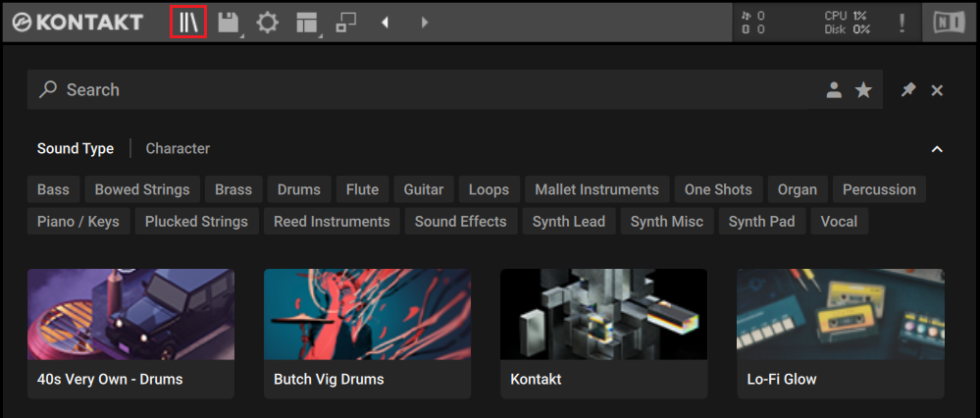980x418 pixels.
Task: Select the Organ tag
Action: (797, 189)
